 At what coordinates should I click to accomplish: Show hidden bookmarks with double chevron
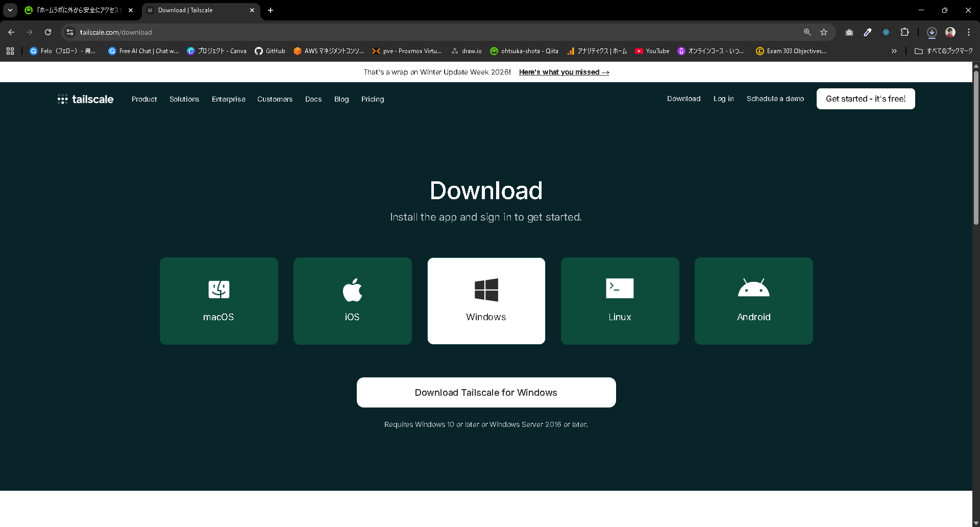click(x=894, y=51)
